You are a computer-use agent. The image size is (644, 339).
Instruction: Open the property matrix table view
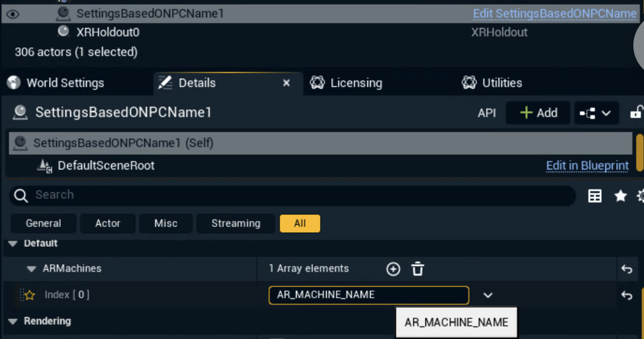[595, 196]
